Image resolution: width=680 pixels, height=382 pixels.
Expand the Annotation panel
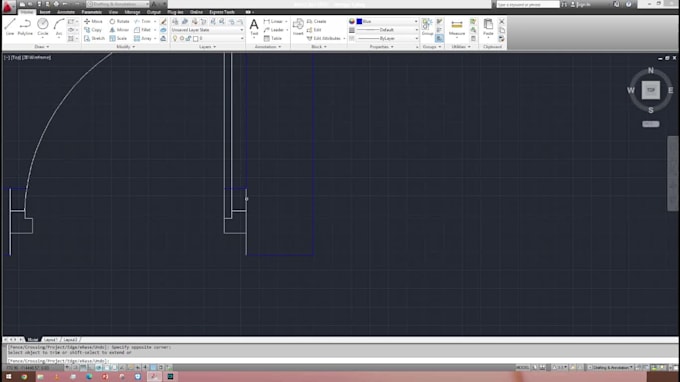pos(268,47)
